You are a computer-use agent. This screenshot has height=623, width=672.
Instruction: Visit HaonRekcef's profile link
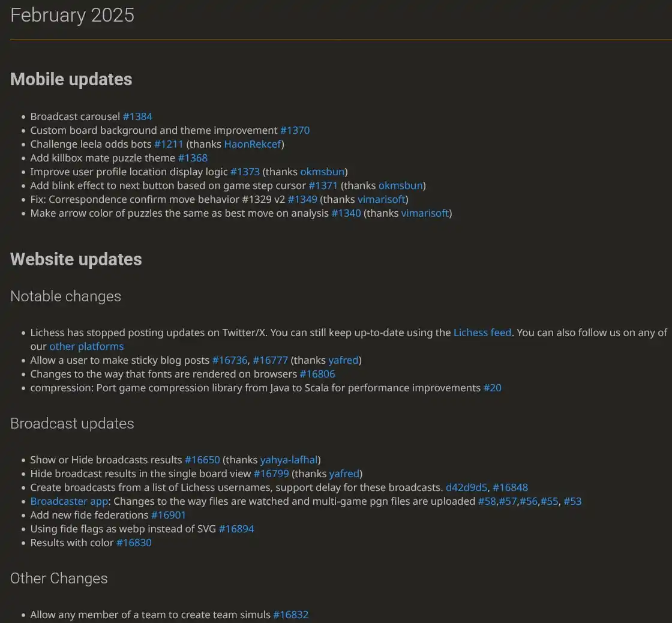point(253,144)
